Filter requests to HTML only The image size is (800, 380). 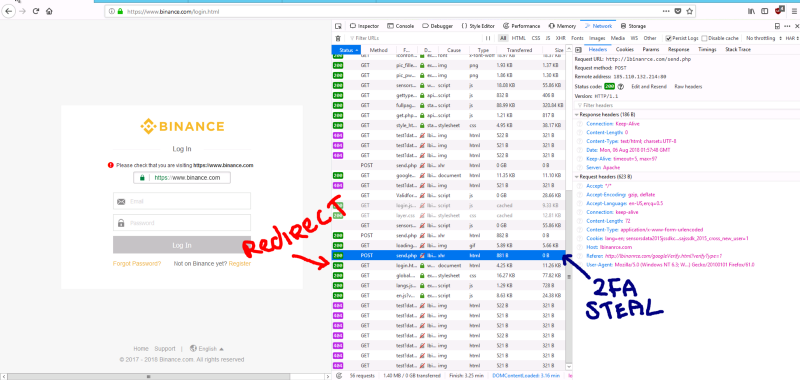pos(518,38)
